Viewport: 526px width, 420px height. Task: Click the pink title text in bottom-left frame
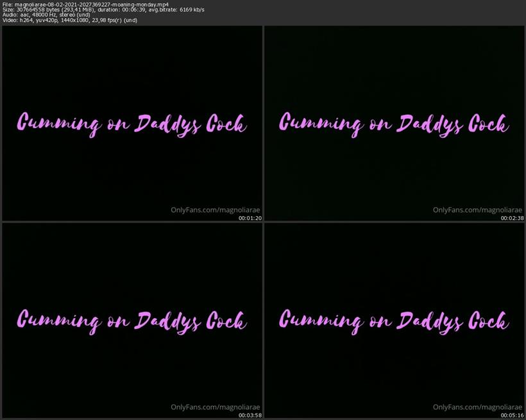131,319
